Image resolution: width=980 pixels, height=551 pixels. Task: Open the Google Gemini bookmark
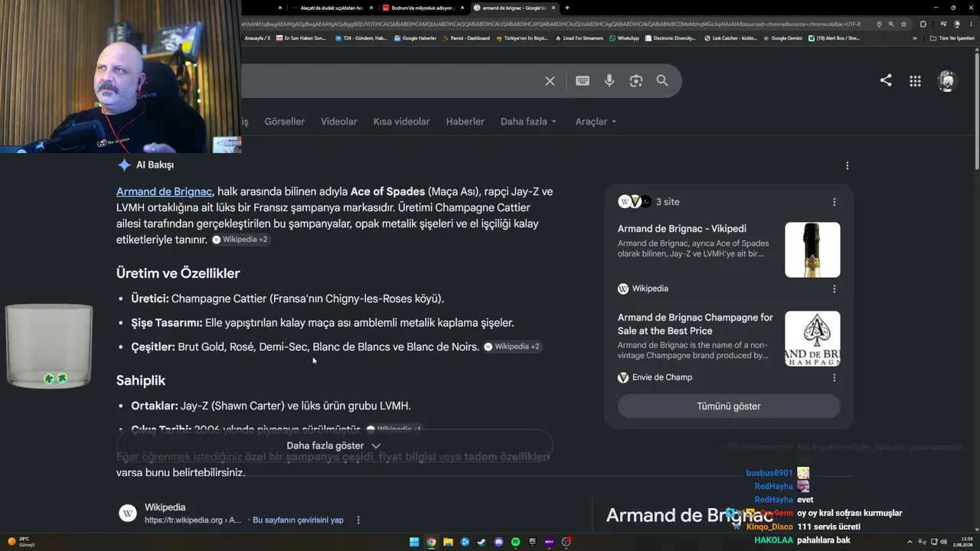pyautogui.click(x=782, y=38)
